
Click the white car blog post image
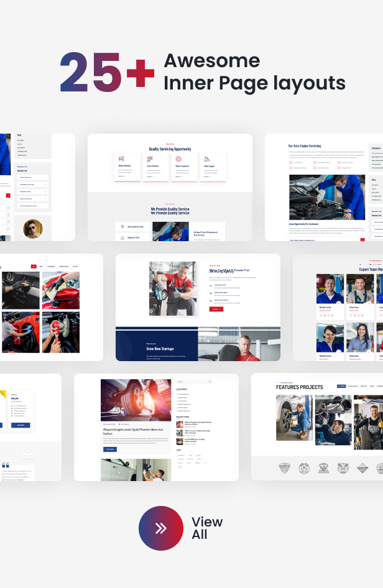136,470
